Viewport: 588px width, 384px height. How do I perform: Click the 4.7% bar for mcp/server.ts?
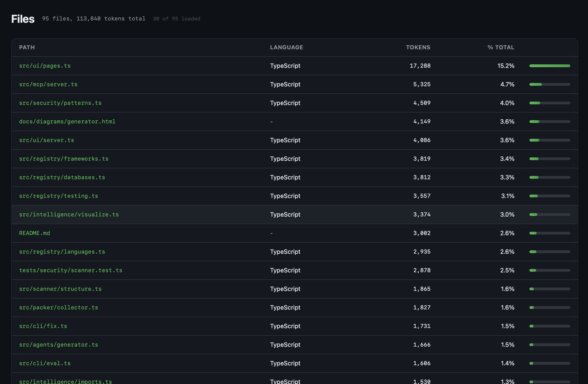click(549, 85)
